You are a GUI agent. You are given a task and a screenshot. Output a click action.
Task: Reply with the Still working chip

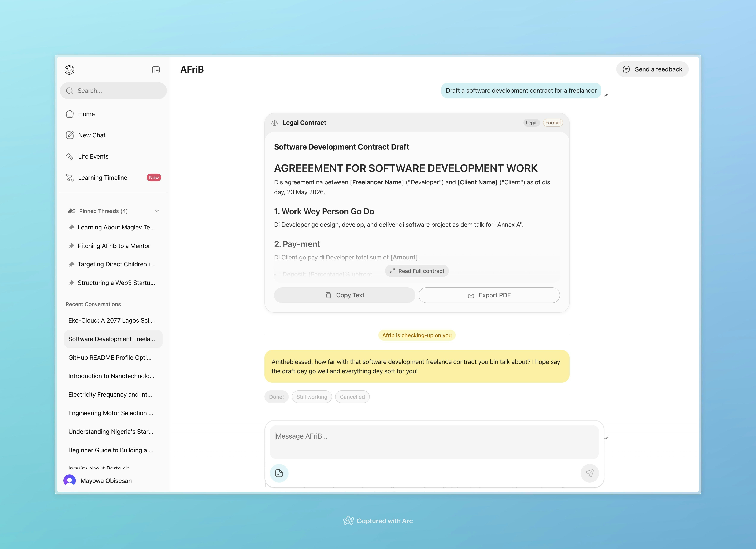[312, 397]
